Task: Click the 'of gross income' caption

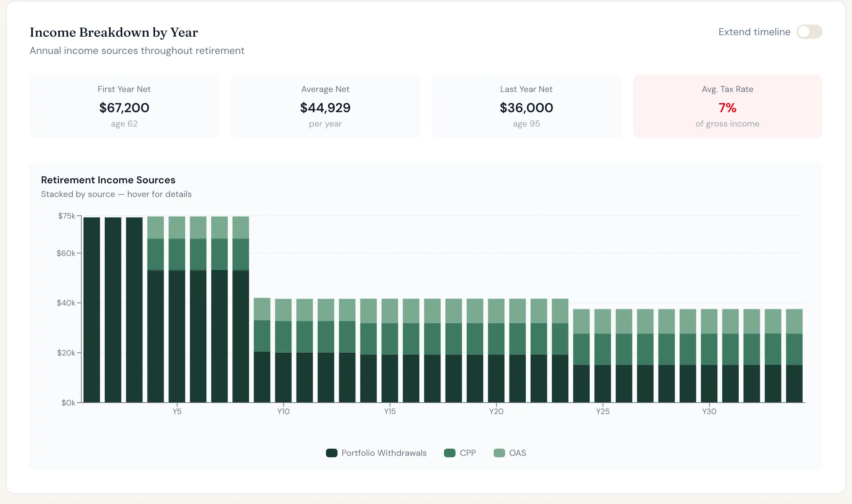Action: point(728,124)
